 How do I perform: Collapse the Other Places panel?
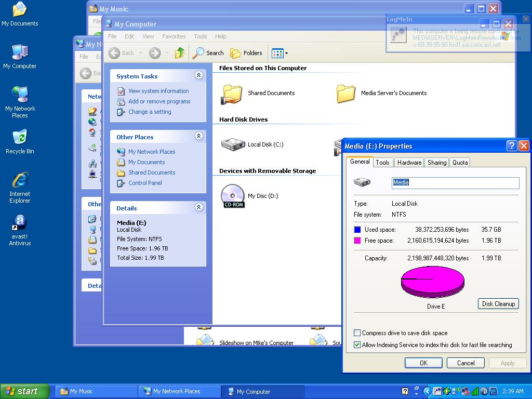[x=198, y=136]
